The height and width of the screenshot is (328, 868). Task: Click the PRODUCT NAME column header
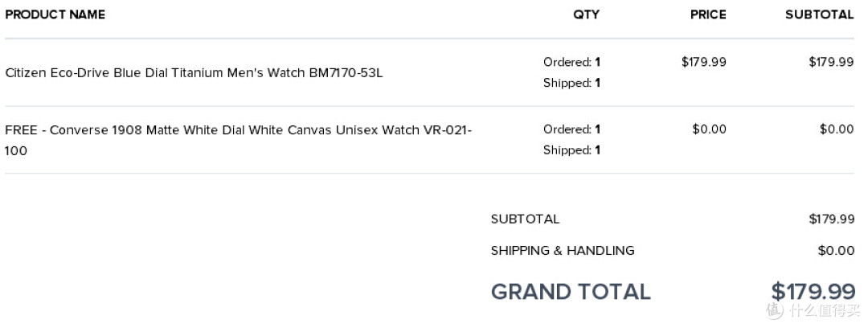click(x=55, y=15)
